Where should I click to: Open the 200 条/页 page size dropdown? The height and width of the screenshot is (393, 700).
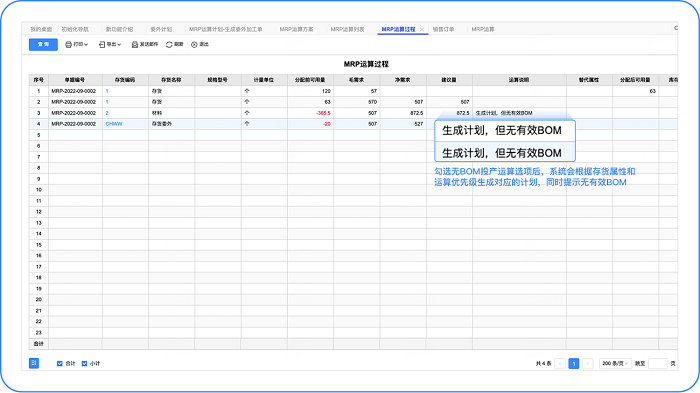pyautogui.click(x=615, y=364)
